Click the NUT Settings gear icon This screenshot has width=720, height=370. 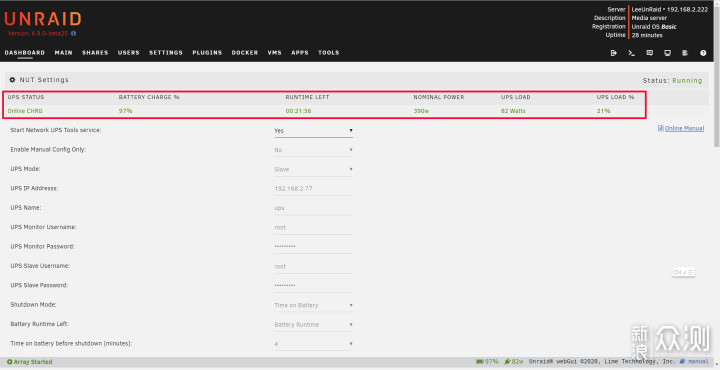12,80
